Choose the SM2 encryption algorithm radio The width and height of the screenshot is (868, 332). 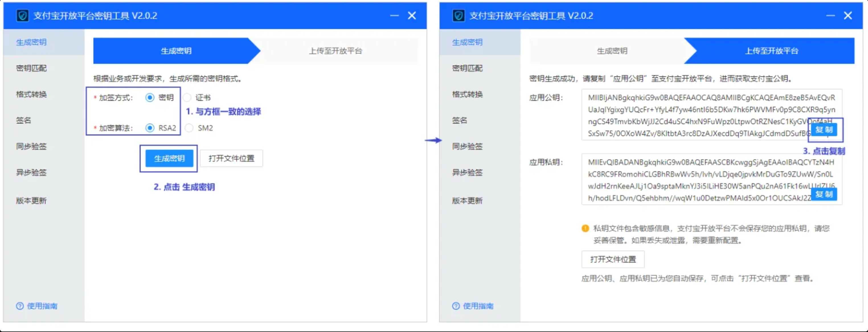pyautogui.click(x=189, y=128)
